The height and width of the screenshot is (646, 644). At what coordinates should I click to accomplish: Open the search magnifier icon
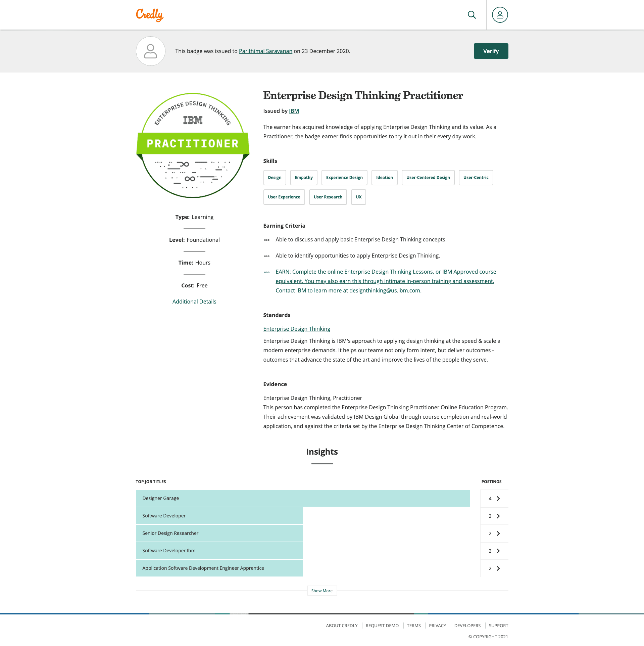(x=472, y=15)
